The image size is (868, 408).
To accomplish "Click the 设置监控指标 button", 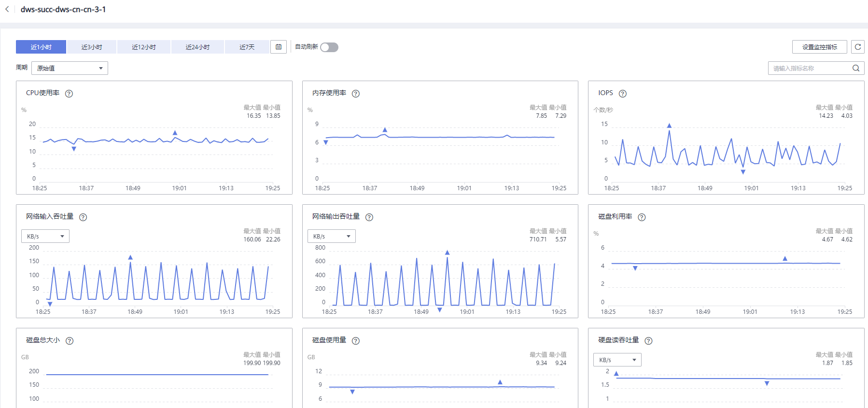I will [x=819, y=47].
